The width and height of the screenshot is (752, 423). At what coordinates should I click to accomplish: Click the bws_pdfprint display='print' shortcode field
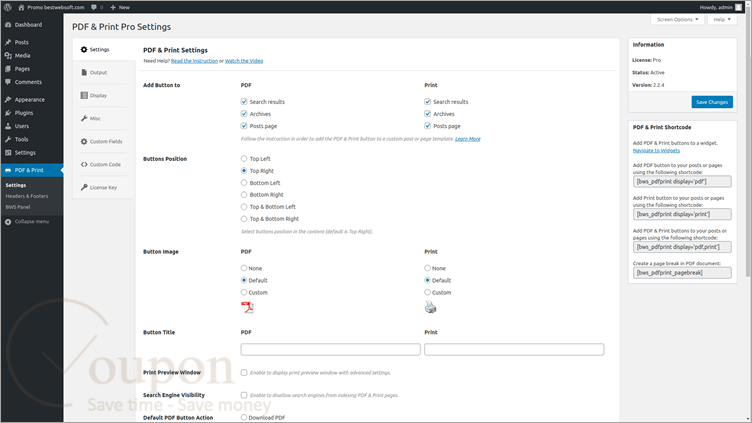tap(682, 214)
